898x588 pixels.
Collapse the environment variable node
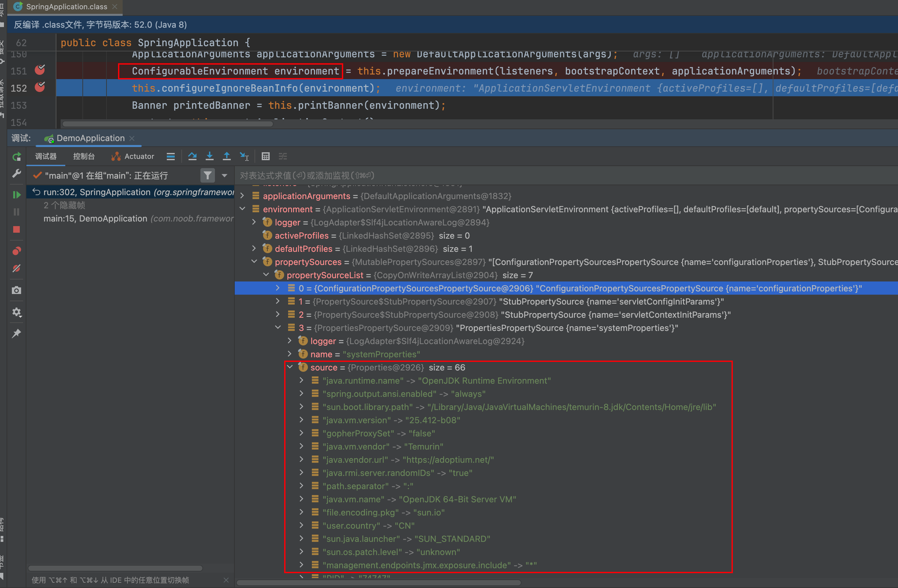coord(243,209)
